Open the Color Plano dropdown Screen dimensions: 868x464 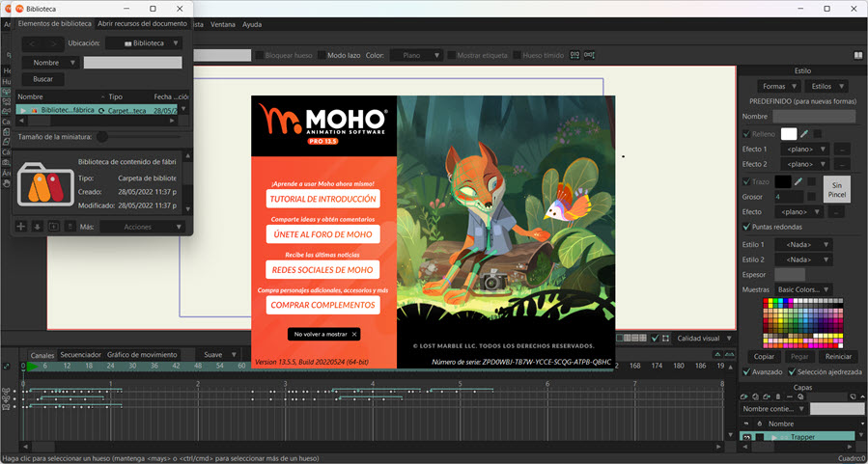click(416, 55)
